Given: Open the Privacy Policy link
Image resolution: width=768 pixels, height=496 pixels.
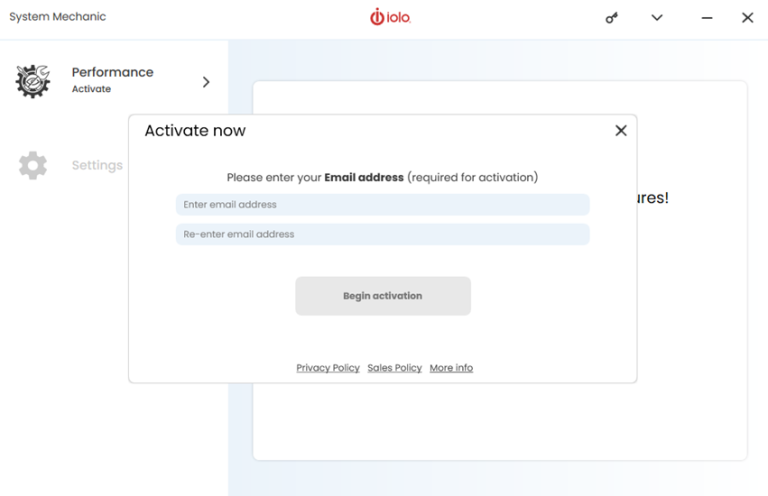Looking at the screenshot, I should click(328, 368).
